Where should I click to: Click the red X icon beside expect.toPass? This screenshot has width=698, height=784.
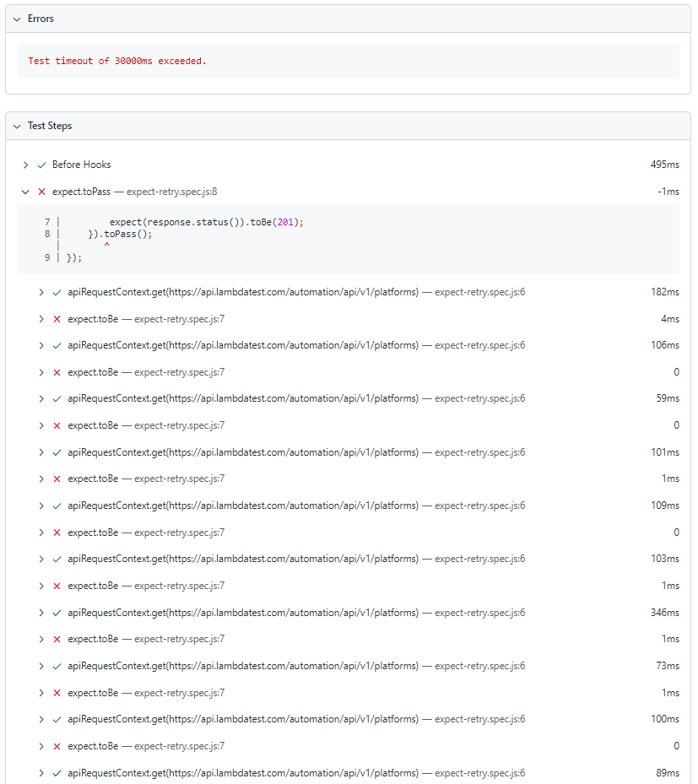pos(41,192)
